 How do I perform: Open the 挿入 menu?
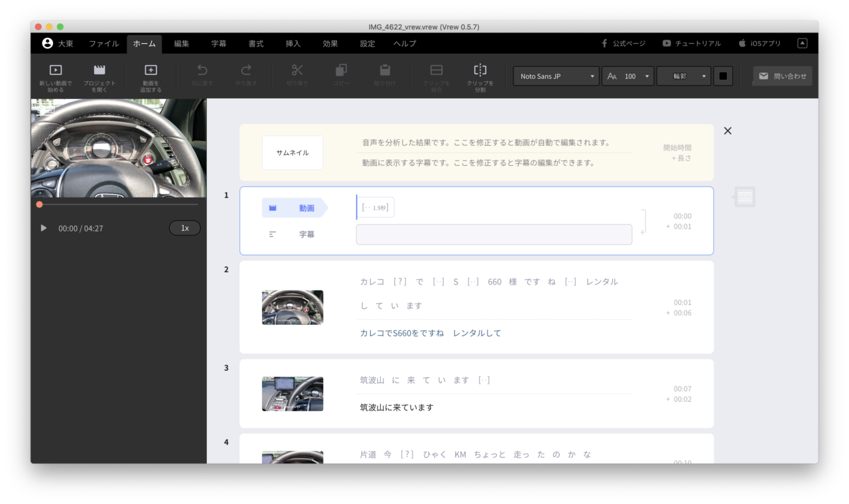(x=293, y=44)
